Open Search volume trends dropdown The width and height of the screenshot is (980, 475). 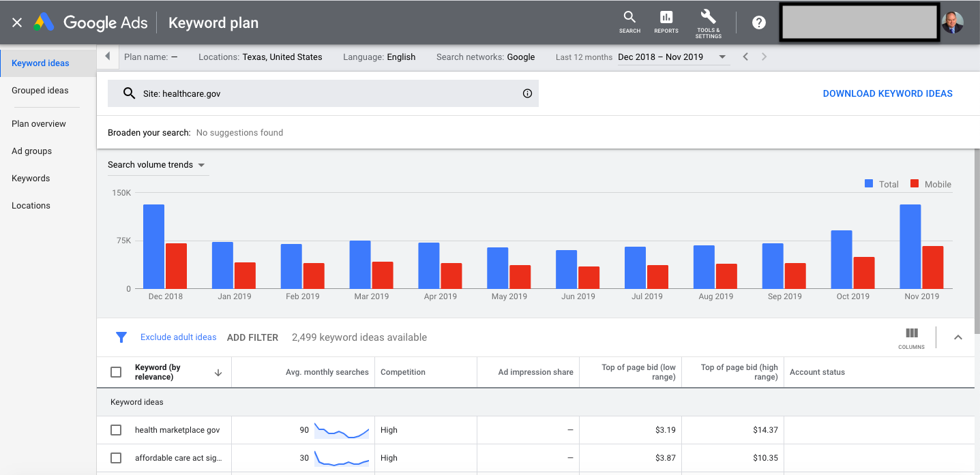point(157,165)
